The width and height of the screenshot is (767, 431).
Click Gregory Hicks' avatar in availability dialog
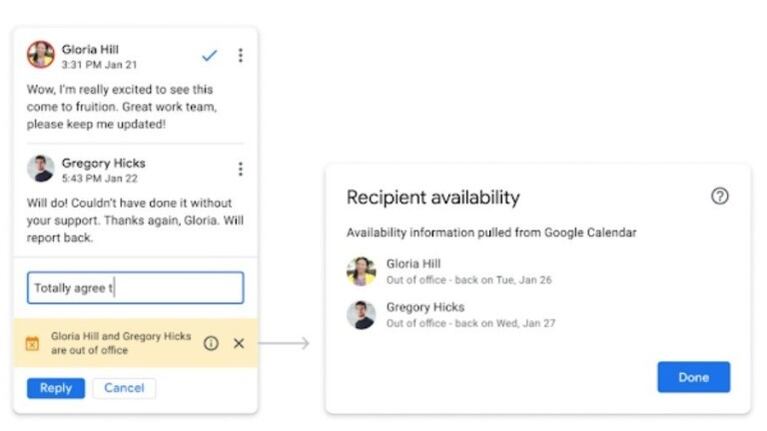coord(361,315)
